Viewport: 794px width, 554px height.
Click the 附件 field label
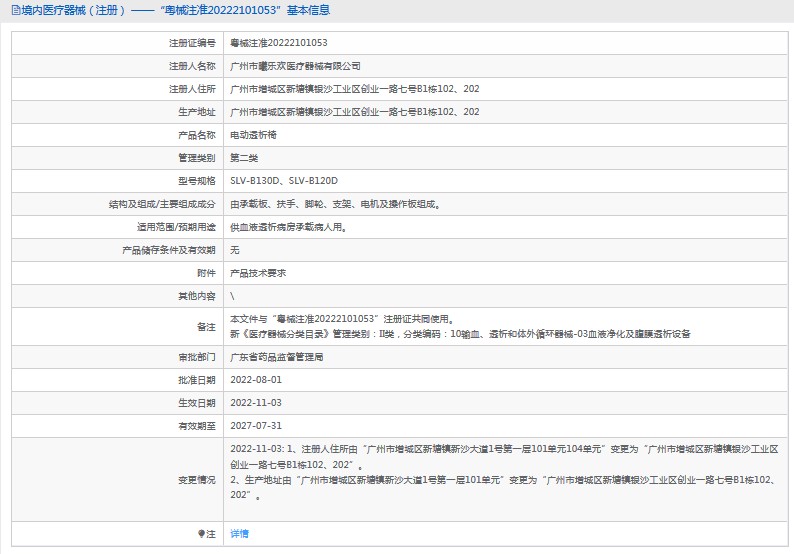206,273
